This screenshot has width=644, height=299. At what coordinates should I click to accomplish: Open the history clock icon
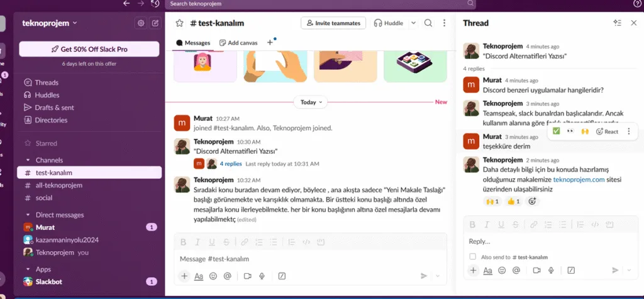click(155, 4)
